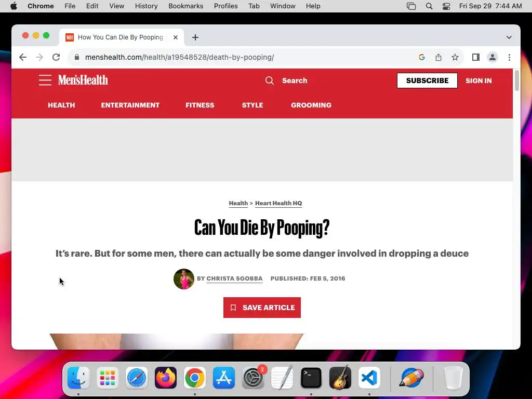Click the SUBSCRIBE button

(427, 81)
